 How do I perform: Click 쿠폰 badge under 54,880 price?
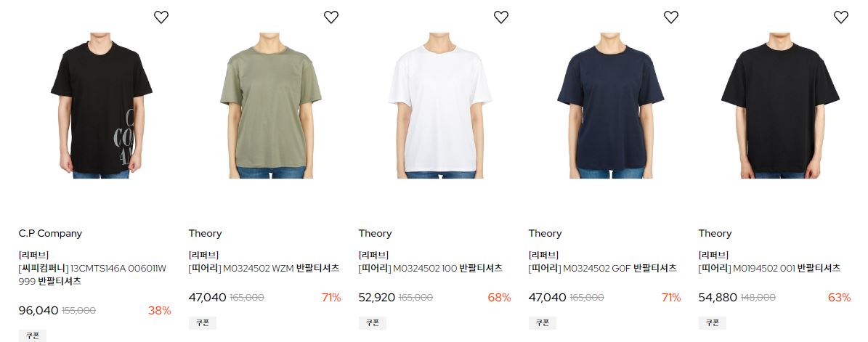tap(713, 322)
